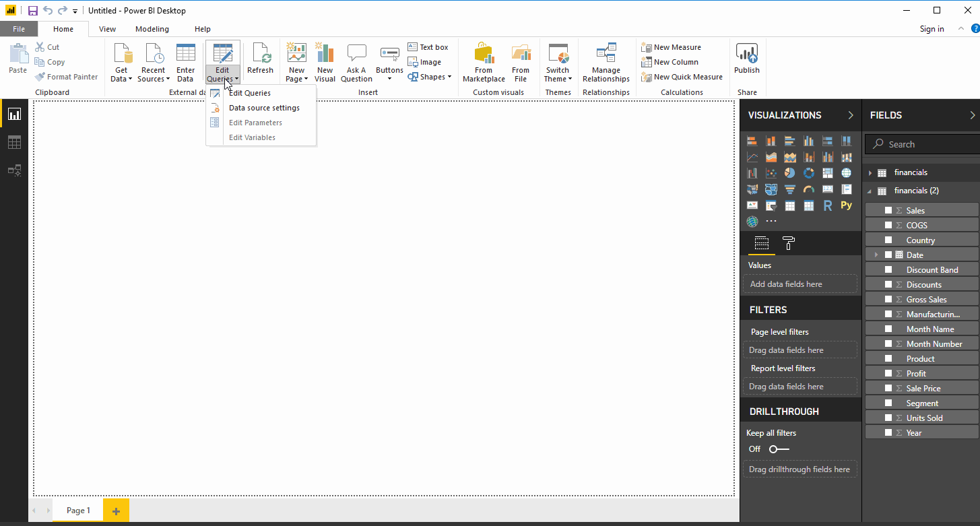
Task: Expand the financials table
Action: 870,173
